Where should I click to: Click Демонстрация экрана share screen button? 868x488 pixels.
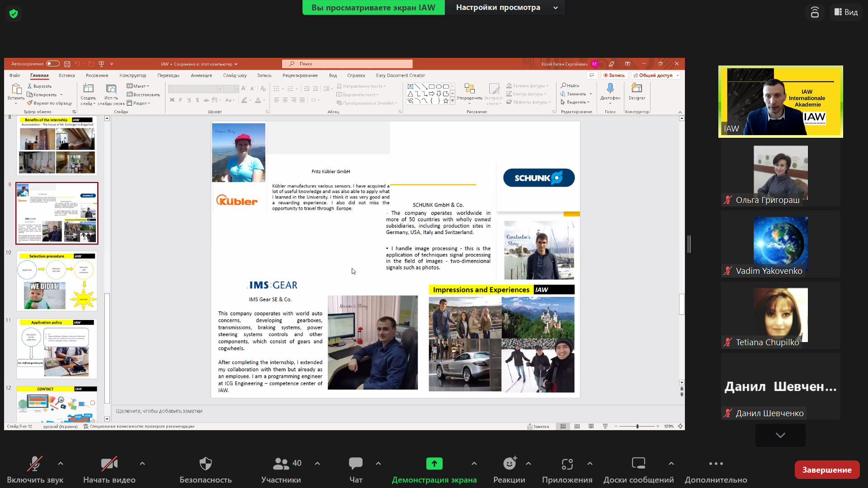(x=434, y=470)
